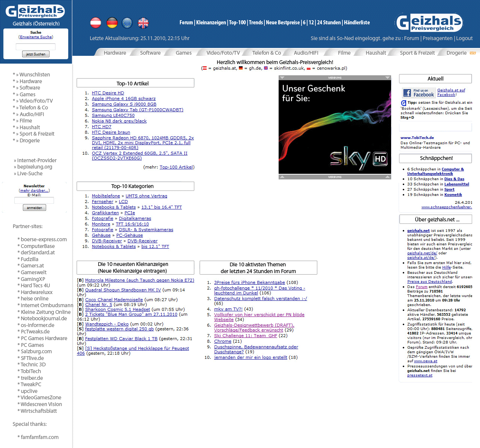Click the Geizhals logo at top left
The width and height of the screenshot is (480, 448).
35,11
